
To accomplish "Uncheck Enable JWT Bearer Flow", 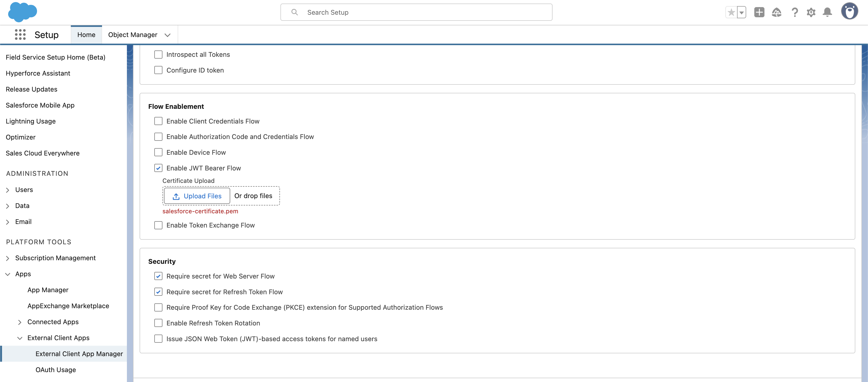I will click(158, 168).
